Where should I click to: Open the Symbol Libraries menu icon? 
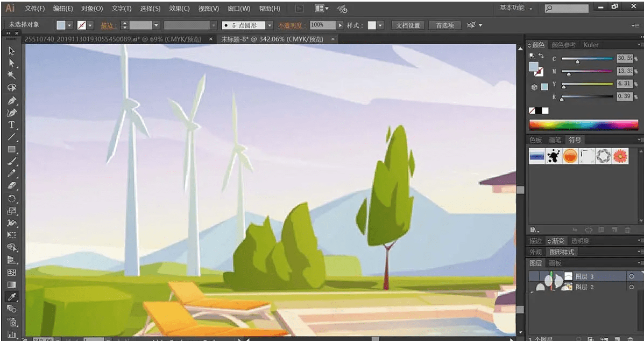(534, 229)
